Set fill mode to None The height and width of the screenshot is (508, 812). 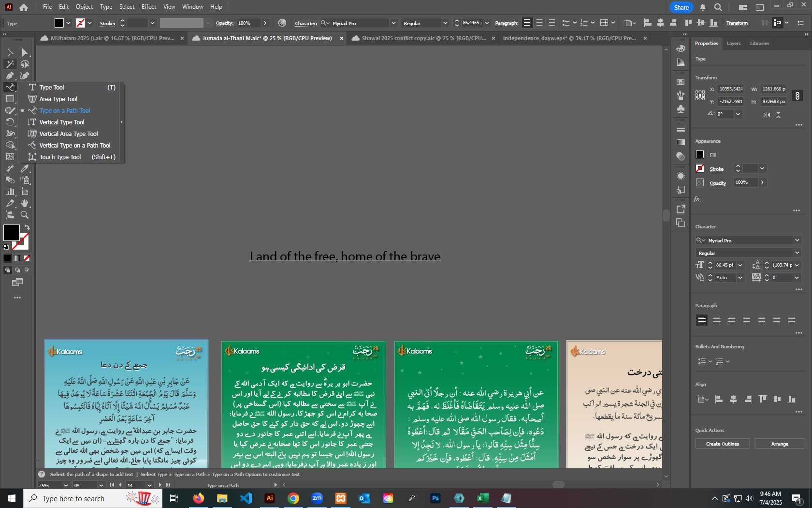pyautogui.click(x=27, y=258)
